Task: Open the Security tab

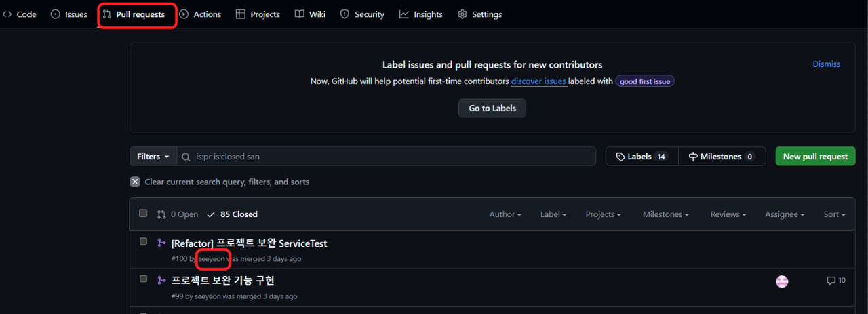Action: tap(362, 14)
